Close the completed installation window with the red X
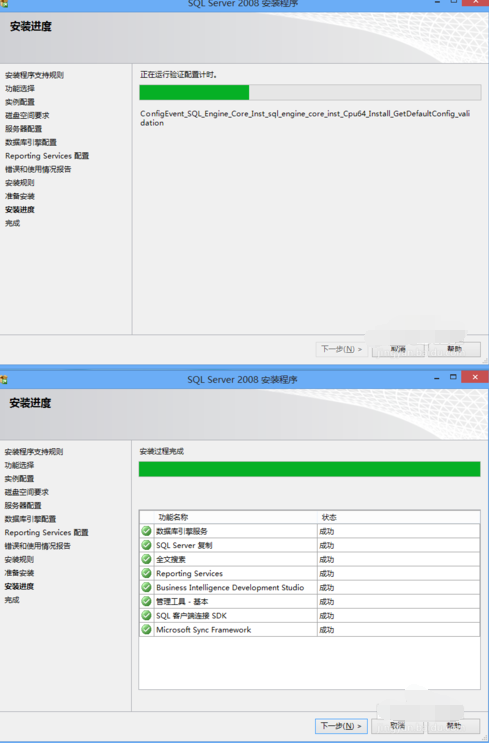This screenshot has width=489, height=743. point(474,377)
